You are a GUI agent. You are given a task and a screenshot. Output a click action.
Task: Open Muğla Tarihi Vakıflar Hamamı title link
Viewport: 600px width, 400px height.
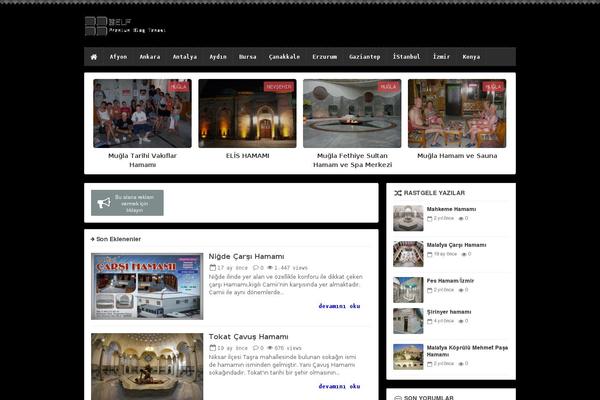tap(142, 160)
